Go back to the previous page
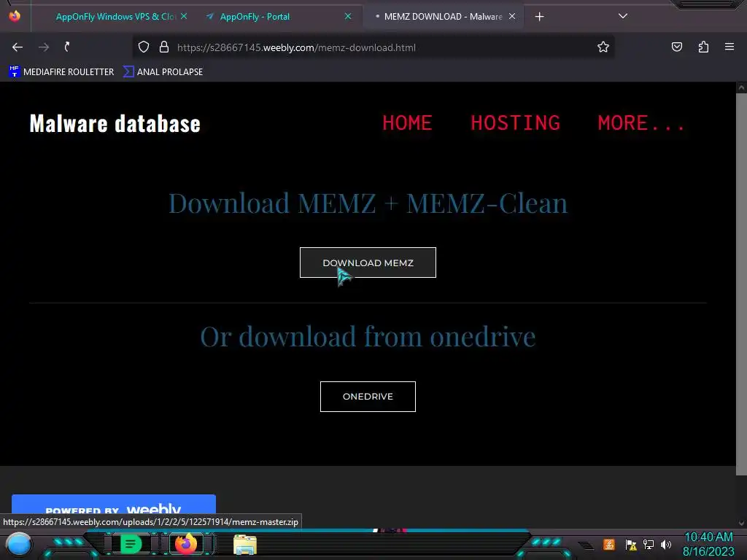Screen dimensions: 747x560 [x=18, y=47]
